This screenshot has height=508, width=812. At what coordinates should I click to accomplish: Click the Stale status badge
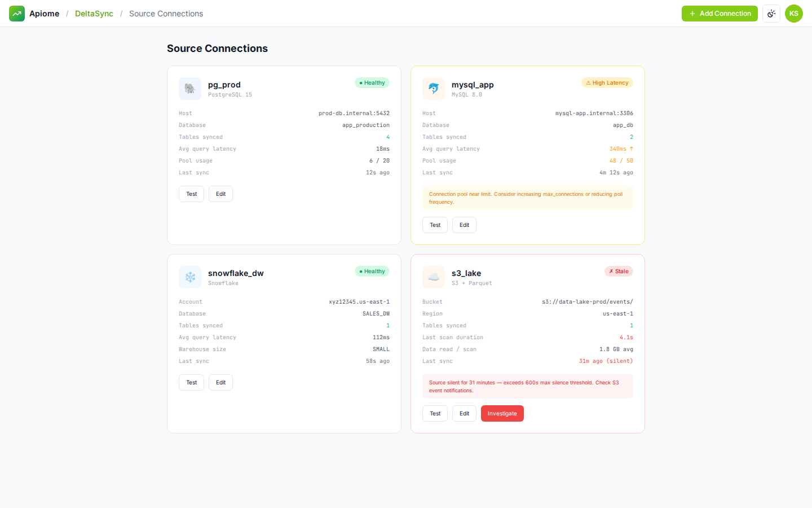point(619,271)
